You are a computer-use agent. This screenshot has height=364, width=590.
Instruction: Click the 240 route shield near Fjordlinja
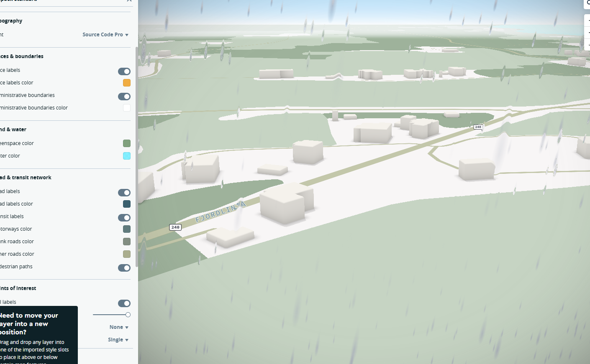[175, 227]
